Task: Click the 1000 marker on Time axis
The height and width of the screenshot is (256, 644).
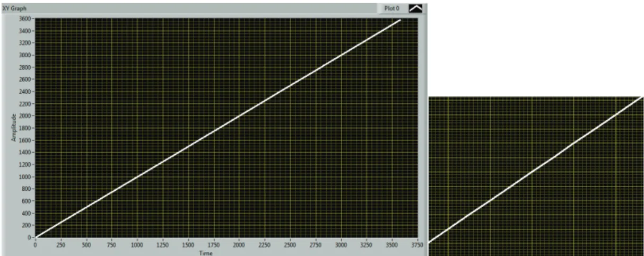Action: [137, 246]
